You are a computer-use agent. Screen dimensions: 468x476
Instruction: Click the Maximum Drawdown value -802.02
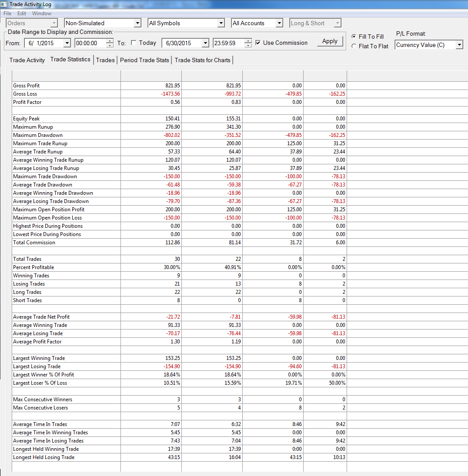172,135
